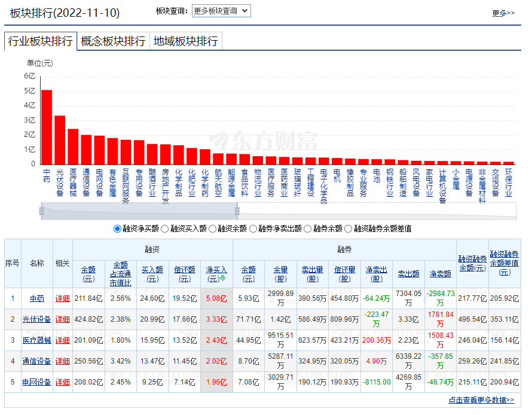
Task: Click the 更多>> link at top right
Action: pyautogui.click(x=503, y=13)
